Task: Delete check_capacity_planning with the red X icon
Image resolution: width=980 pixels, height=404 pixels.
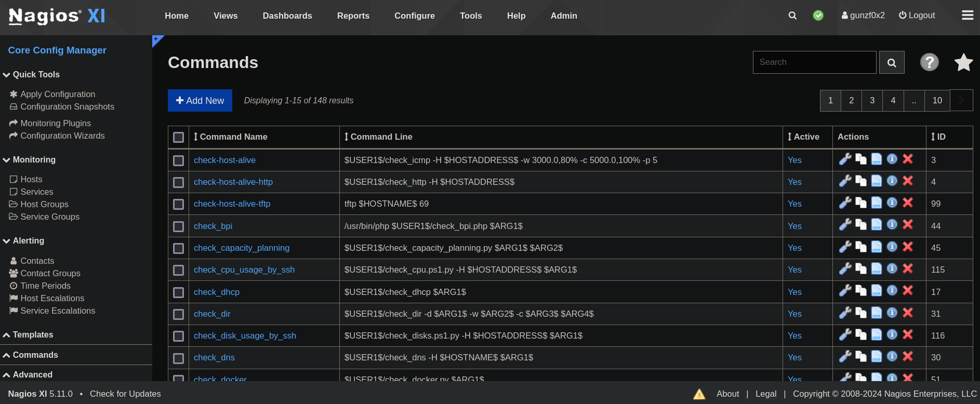Action: [907, 247]
